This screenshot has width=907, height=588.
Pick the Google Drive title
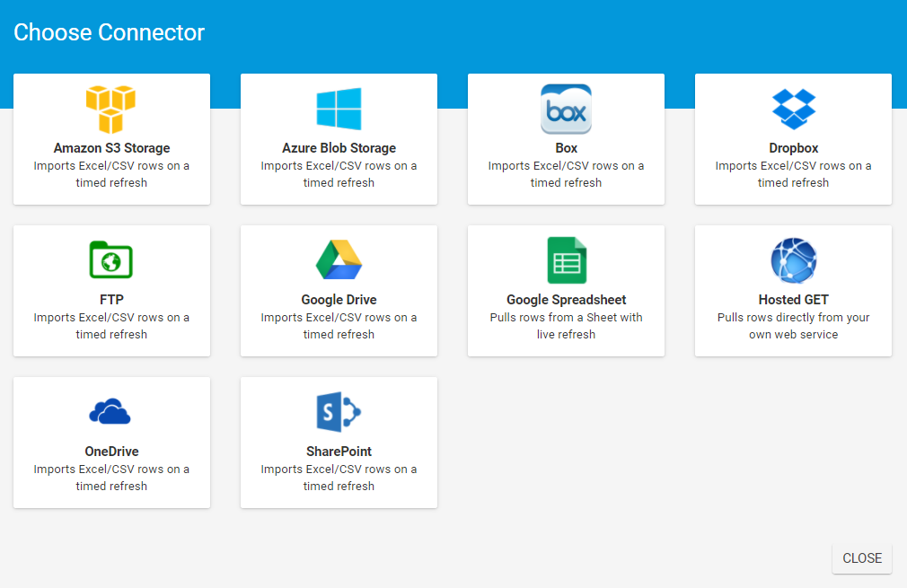click(339, 300)
